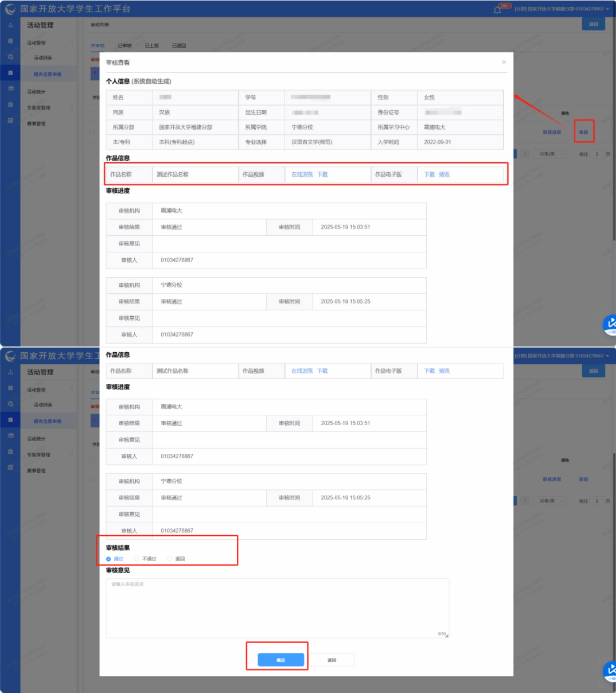This screenshot has width=616, height=693.
Task: Click the blue 确定 button
Action: pos(280,660)
